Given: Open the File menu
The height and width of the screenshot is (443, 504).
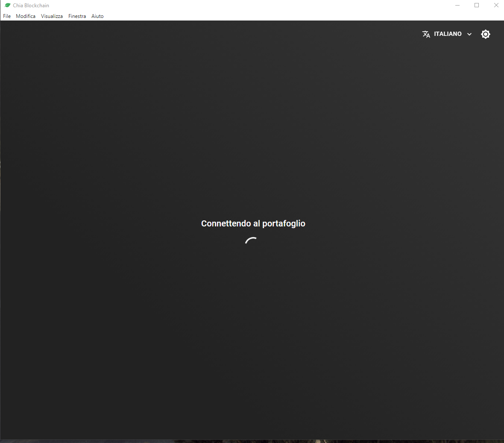Looking at the screenshot, I should [7, 16].
